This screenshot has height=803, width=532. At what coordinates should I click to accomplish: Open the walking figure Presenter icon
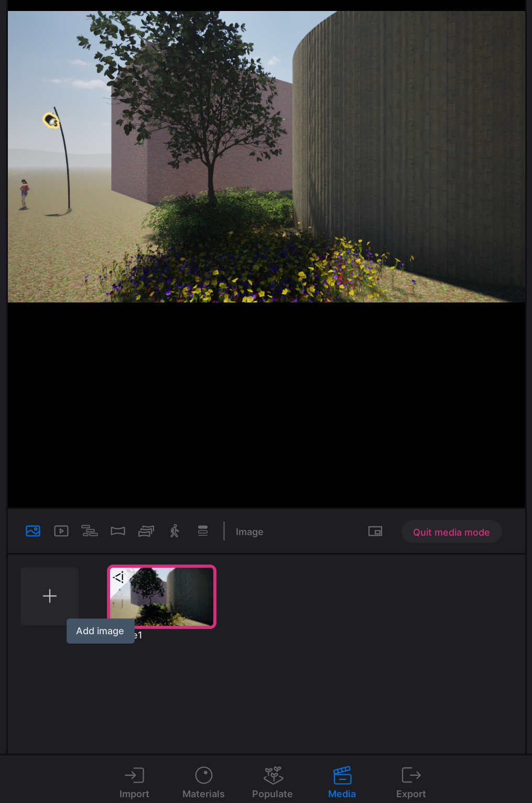click(175, 531)
